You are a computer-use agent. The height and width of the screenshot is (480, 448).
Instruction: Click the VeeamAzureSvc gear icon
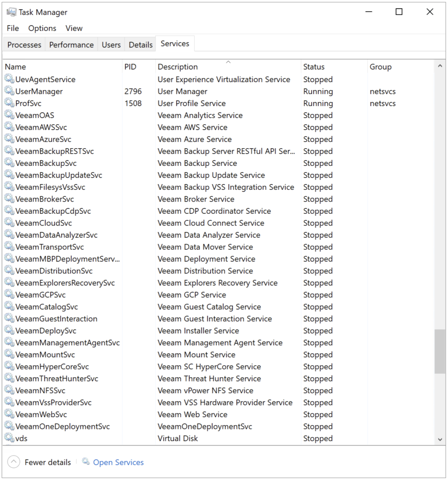click(x=9, y=139)
